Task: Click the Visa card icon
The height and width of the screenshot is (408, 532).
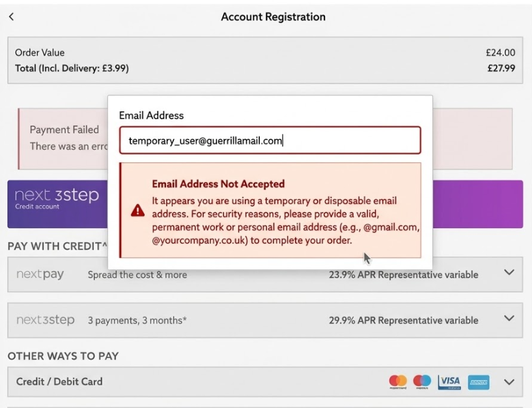Action: (449, 381)
